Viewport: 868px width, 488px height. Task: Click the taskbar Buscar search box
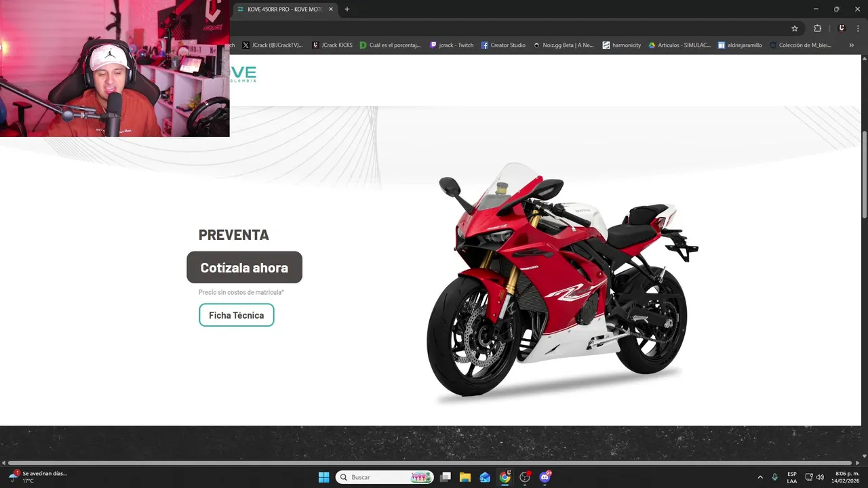pyautogui.click(x=385, y=477)
